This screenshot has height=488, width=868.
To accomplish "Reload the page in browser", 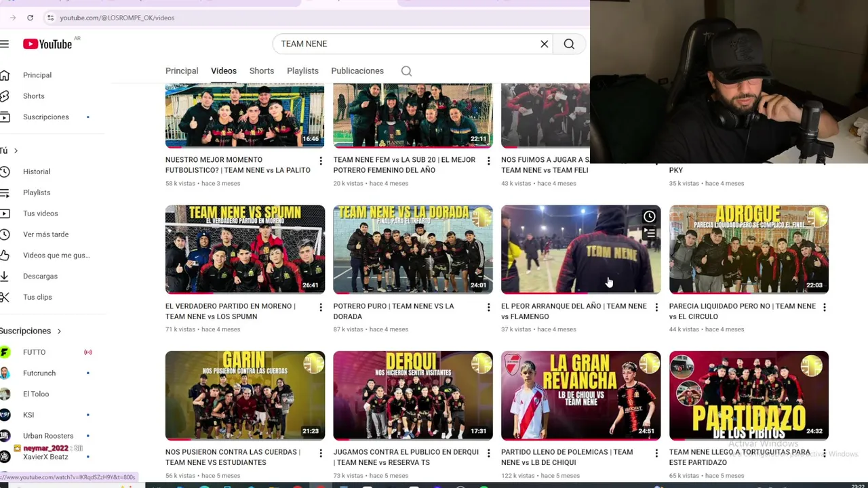I will coord(30,18).
